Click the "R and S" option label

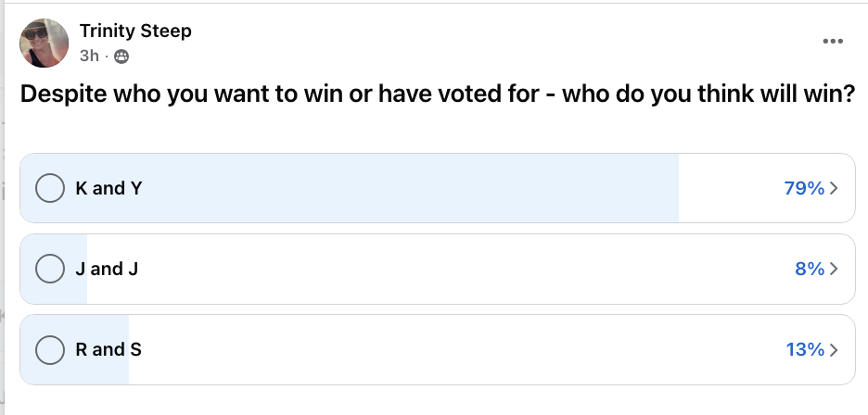pos(108,350)
